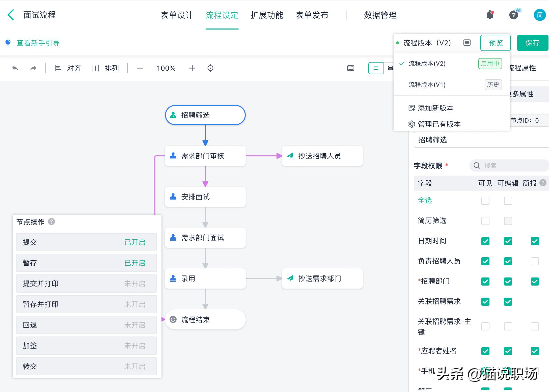
Task: Open the keyboard shortcuts icon
Action: [351, 68]
